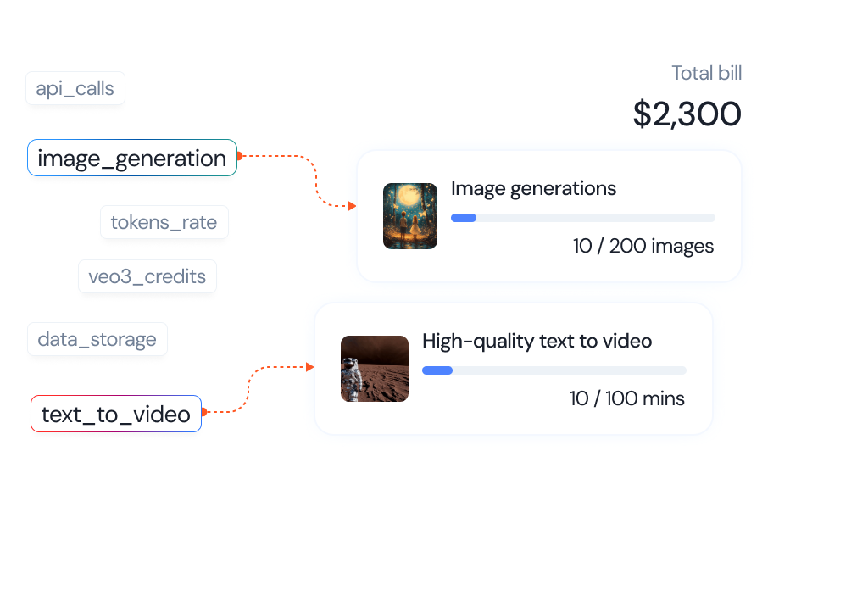Click the orange arrowhead pointing to Image generations
868x590 pixels.
[x=352, y=205]
